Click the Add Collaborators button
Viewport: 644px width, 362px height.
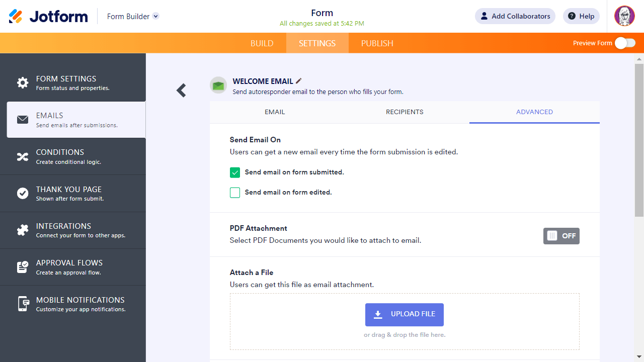tap(515, 16)
